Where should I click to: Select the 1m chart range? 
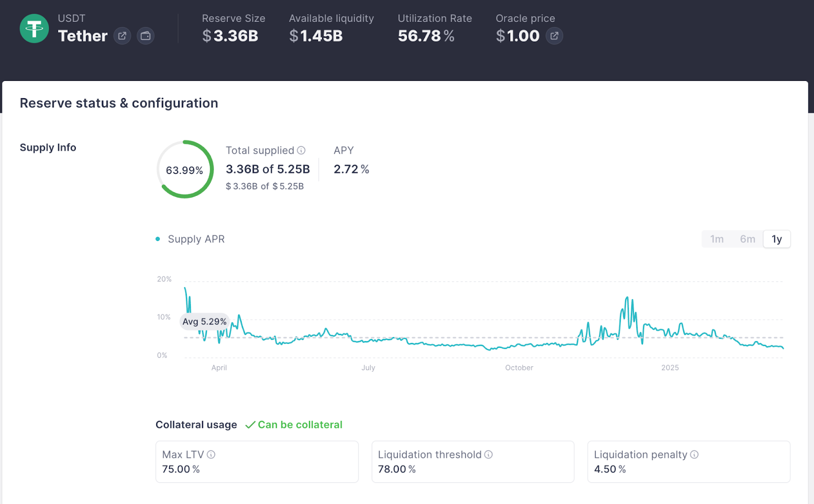717,239
